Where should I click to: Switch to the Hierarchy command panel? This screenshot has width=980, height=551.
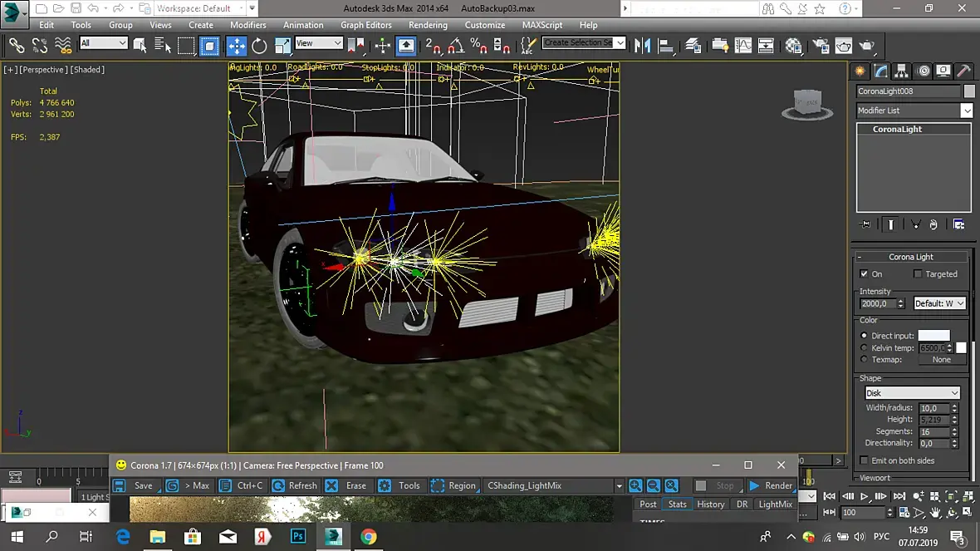(901, 71)
